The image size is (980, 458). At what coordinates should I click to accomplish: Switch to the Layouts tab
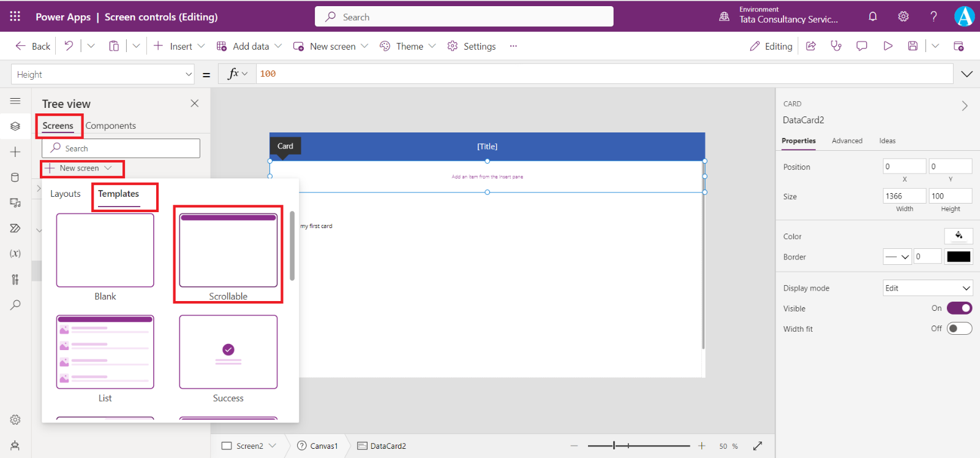66,194
